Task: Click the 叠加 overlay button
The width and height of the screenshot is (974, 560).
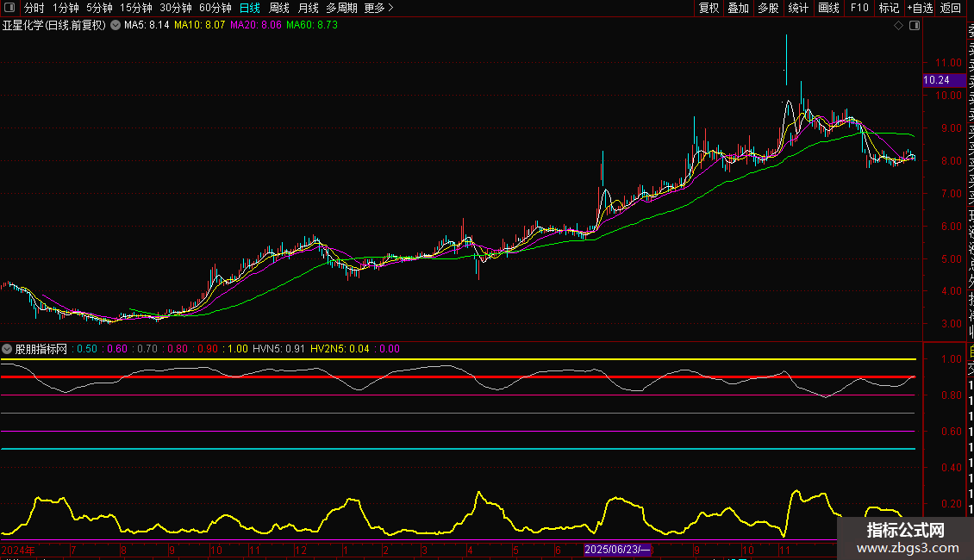Action: (x=738, y=8)
